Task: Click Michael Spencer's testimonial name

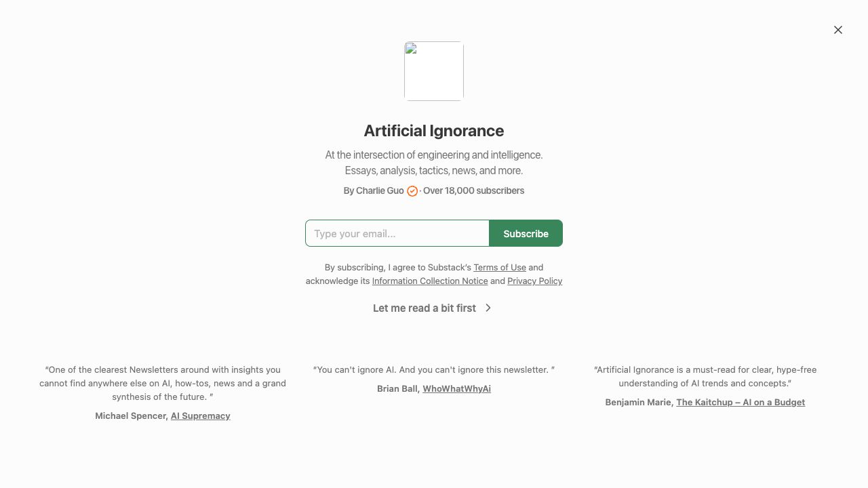Action: tap(130, 415)
